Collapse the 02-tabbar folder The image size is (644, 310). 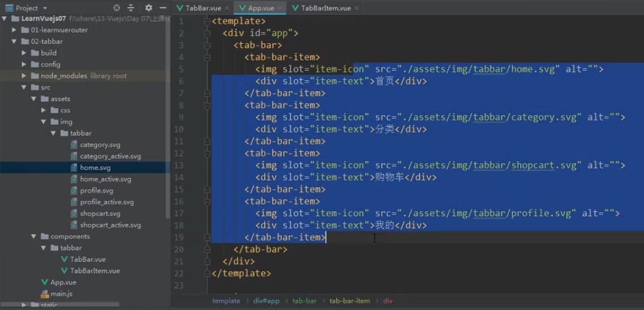tap(14, 42)
